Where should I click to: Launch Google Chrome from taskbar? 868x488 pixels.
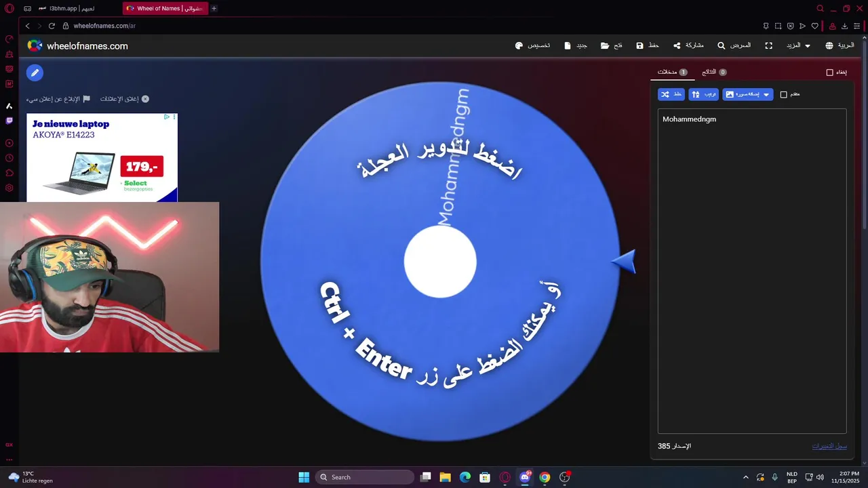click(x=545, y=477)
